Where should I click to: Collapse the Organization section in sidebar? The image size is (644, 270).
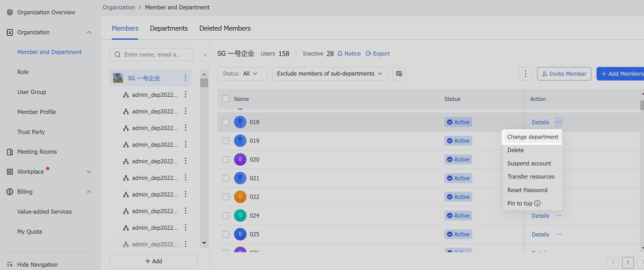89,32
